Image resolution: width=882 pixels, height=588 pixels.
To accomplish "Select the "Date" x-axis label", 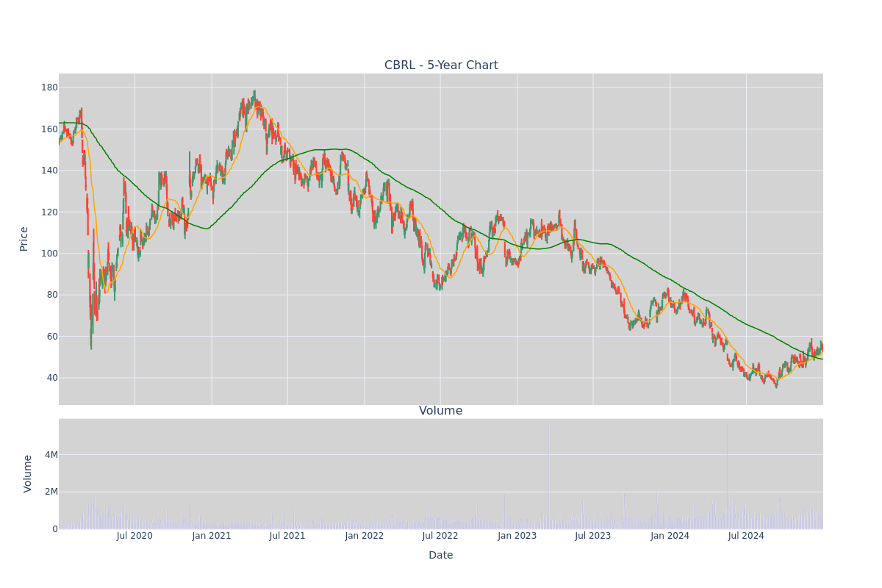I will (x=441, y=556).
